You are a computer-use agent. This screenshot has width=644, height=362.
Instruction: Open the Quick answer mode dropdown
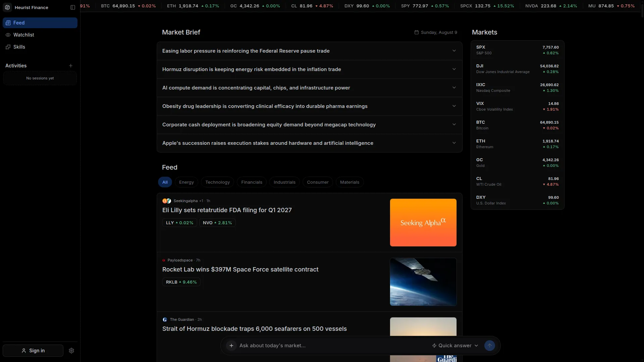[455, 346]
